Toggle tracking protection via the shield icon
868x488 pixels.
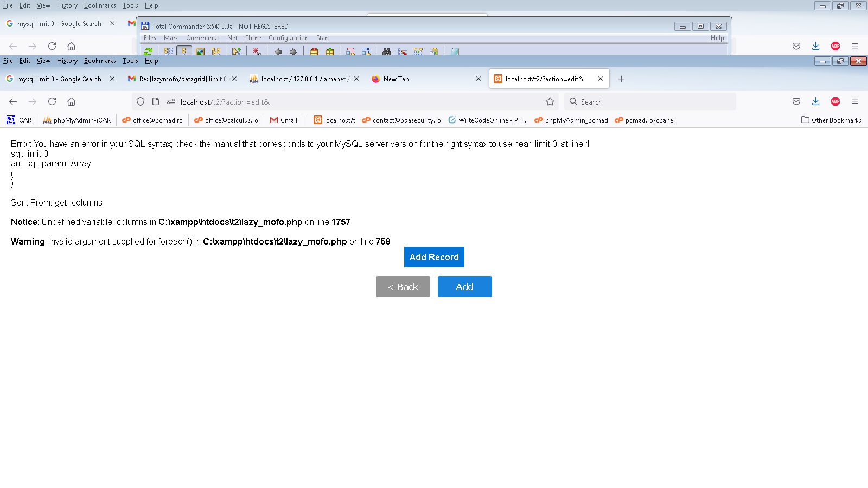click(141, 102)
